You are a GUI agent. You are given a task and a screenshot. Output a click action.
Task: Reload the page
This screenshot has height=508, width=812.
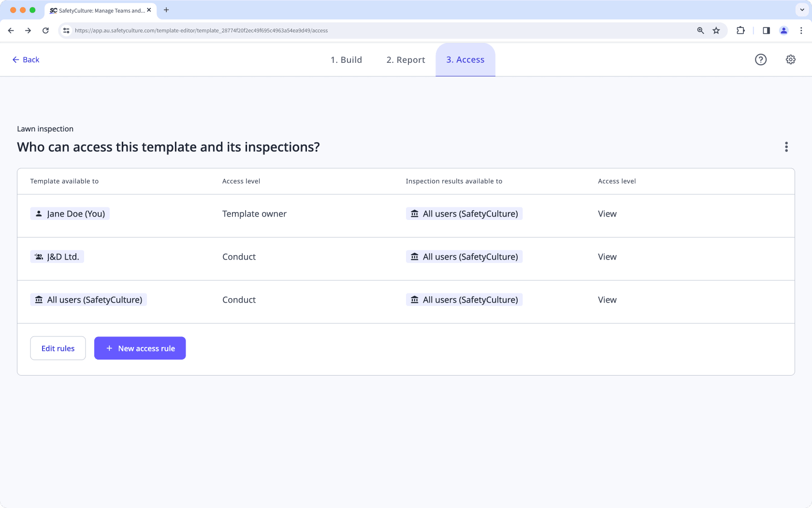click(45, 30)
